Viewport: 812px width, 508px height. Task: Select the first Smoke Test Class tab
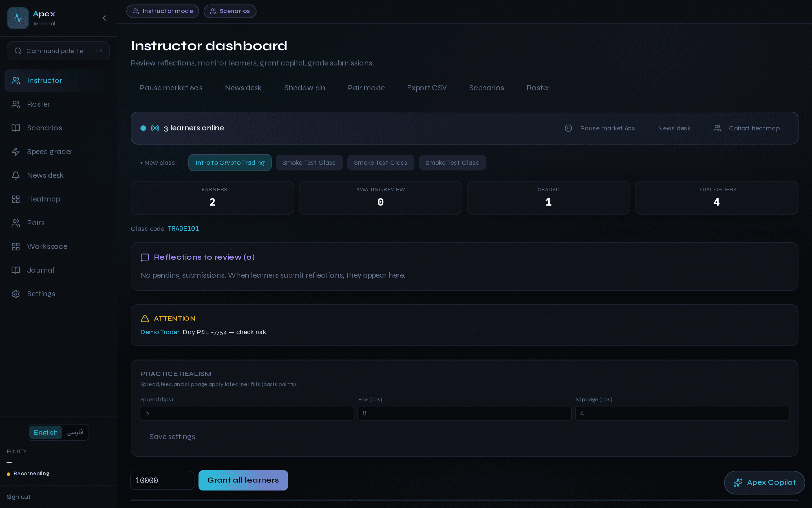click(x=309, y=163)
